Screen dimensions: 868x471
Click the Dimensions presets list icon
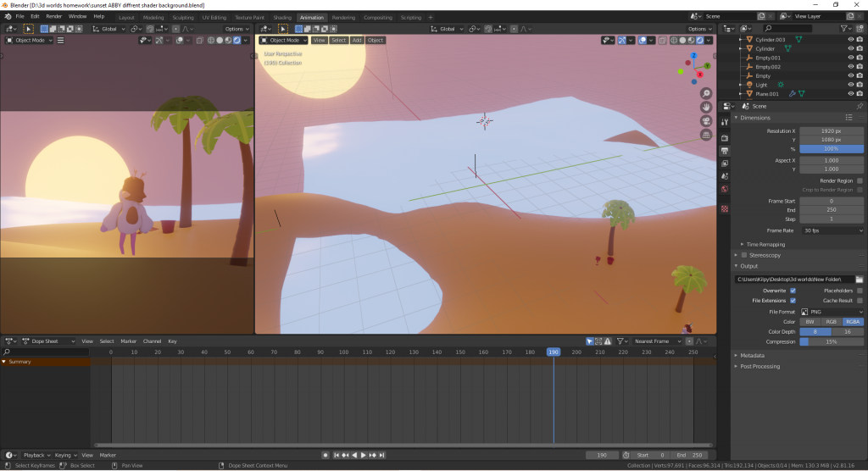click(x=849, y=118)
